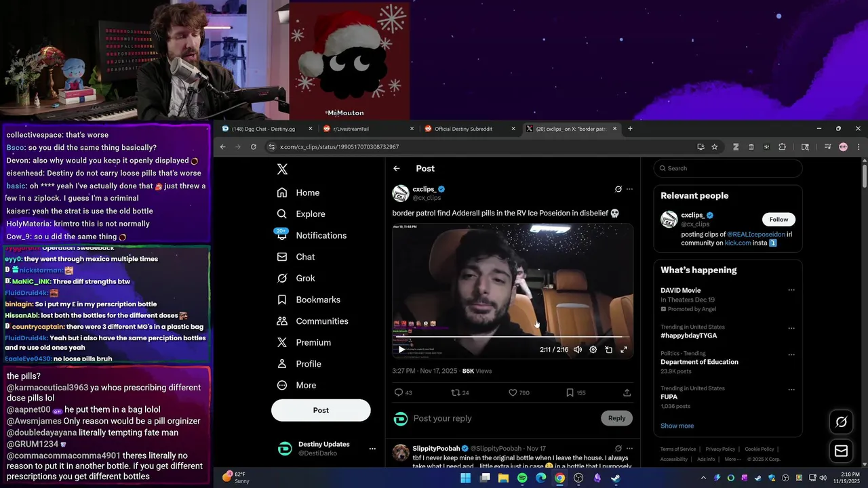Open options for FUPA trend
Viewport: 868px width, 488px height.
(x=791, y=389)
